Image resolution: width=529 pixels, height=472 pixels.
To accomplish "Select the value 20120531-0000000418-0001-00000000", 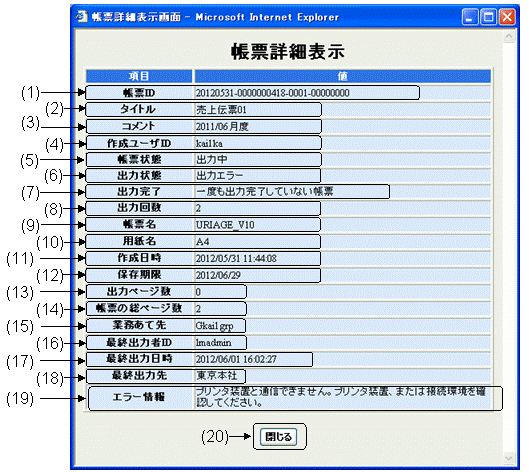I will (x=273, y=93).
